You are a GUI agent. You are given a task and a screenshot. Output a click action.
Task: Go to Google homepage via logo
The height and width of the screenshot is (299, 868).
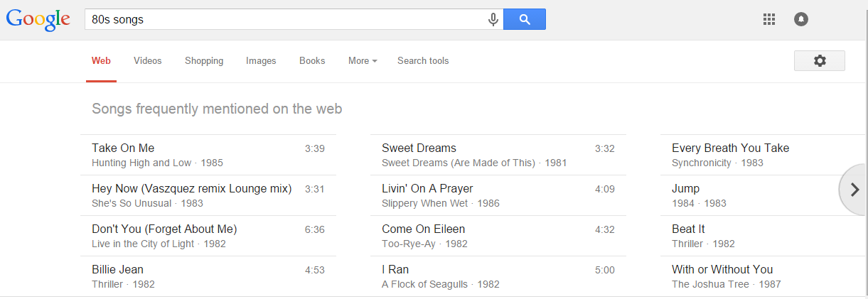pyautogui.click(x=38, y=19)
